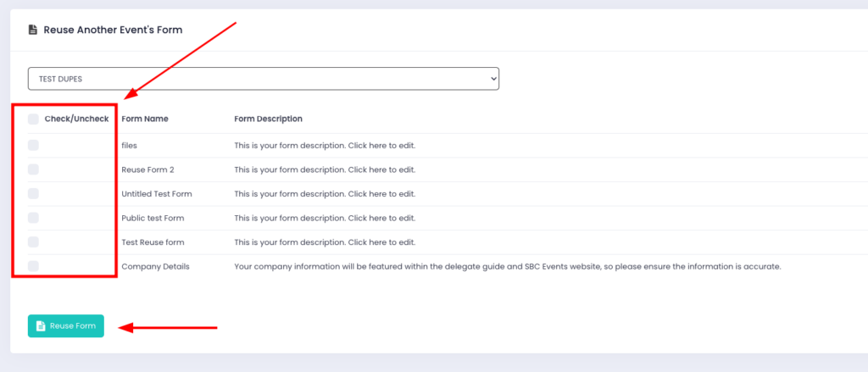Open the TEST DUPES event dropdown

(x=263, y=79)
